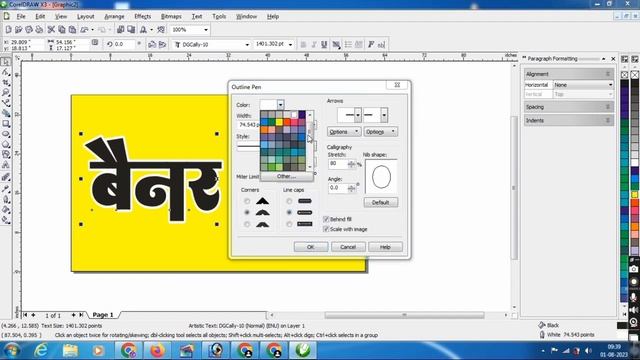Screen dimensions: 640x360
Task: Click Cancel in the Outline Pen dialog
Action: tap(348, 247)
